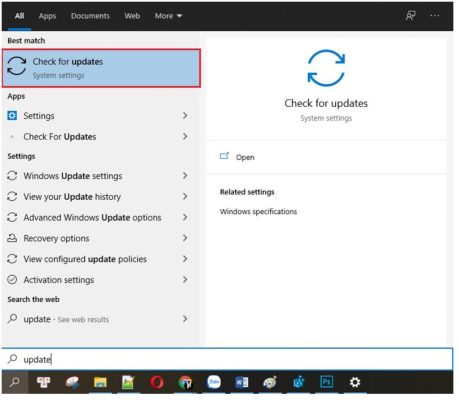Switch to the Documents search tab
The height and width of the screenshot is (400, 459).
click(x=90, y=16)
